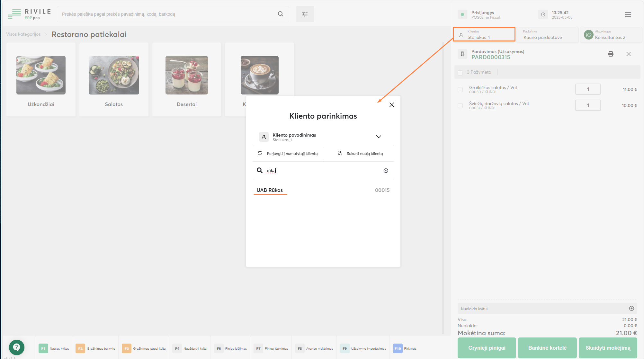
Task: Open the filter settings sliders icon
Action: 305,14
